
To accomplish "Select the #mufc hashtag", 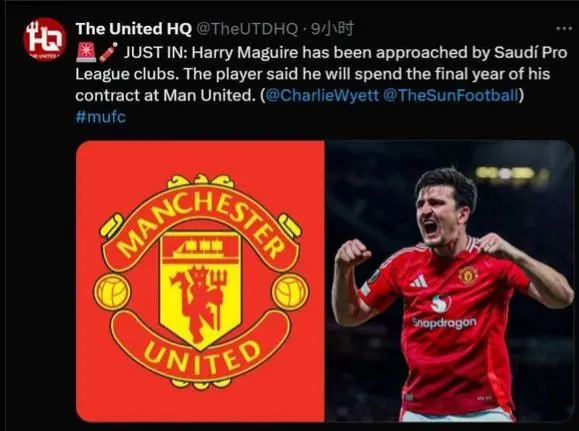I will (x=100, y=117).
